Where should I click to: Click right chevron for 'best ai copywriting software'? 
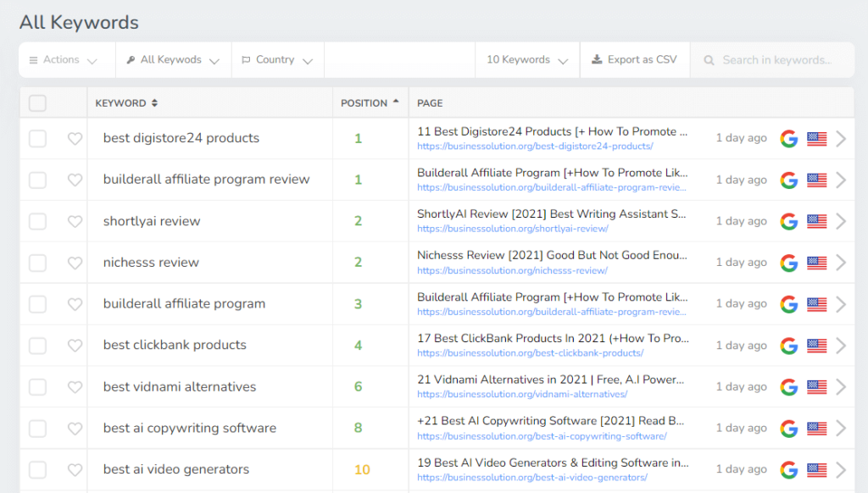[x=841, y=429]
